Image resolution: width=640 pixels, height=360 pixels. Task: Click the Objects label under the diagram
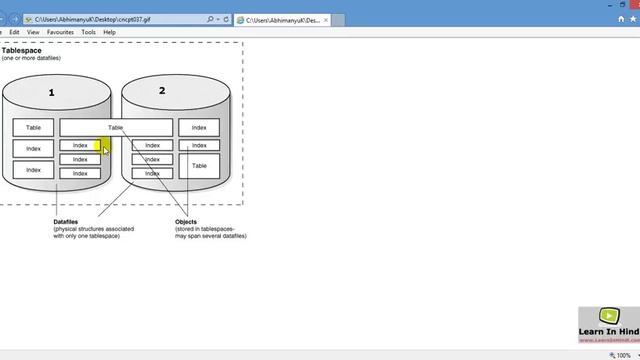(x=186, y=222)
